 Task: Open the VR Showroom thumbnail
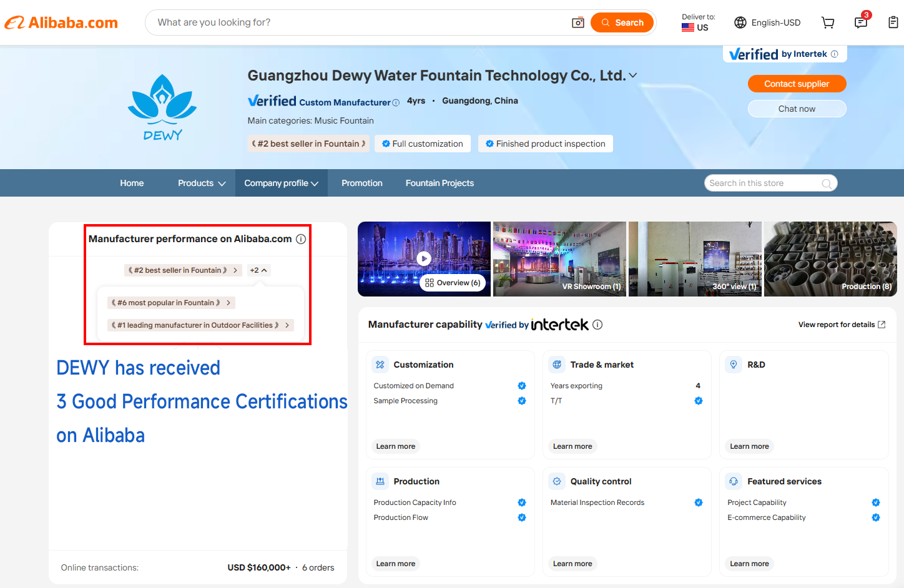[x=559, y=259]
